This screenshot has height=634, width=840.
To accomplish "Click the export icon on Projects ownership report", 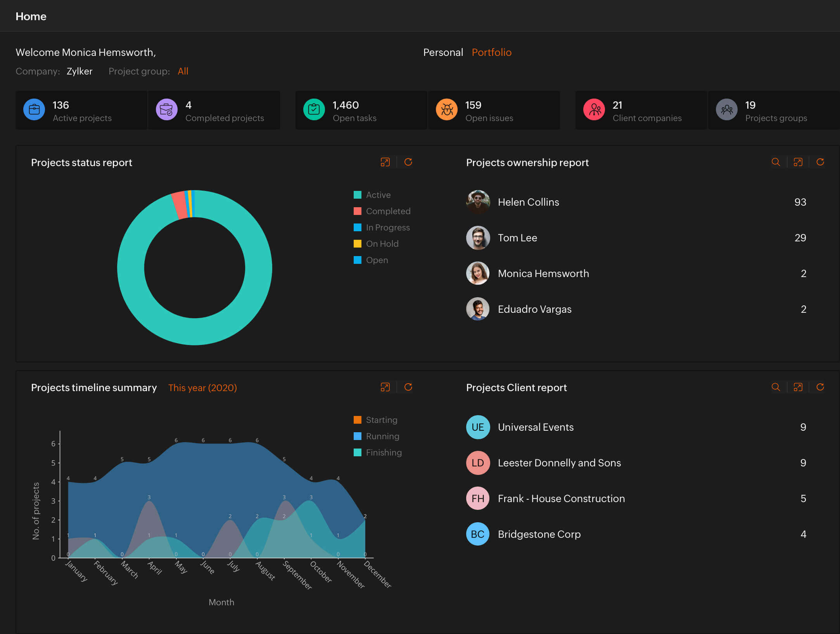I will click(799, 163).
